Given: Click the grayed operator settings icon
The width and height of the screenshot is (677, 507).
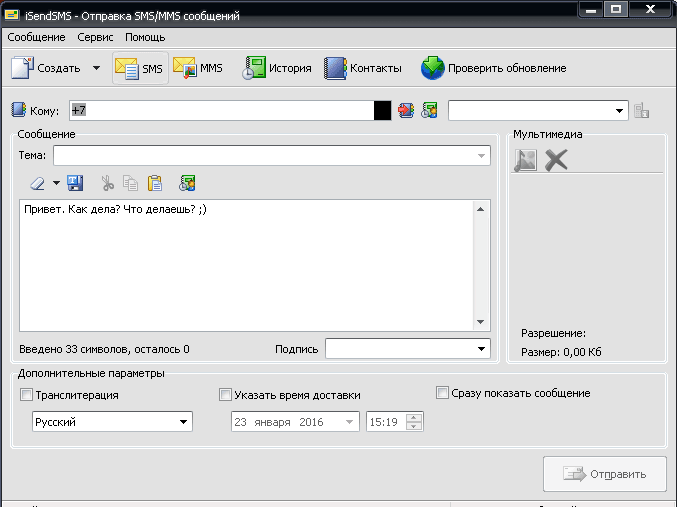Looking at the screenshot, I should pos(642,111).
